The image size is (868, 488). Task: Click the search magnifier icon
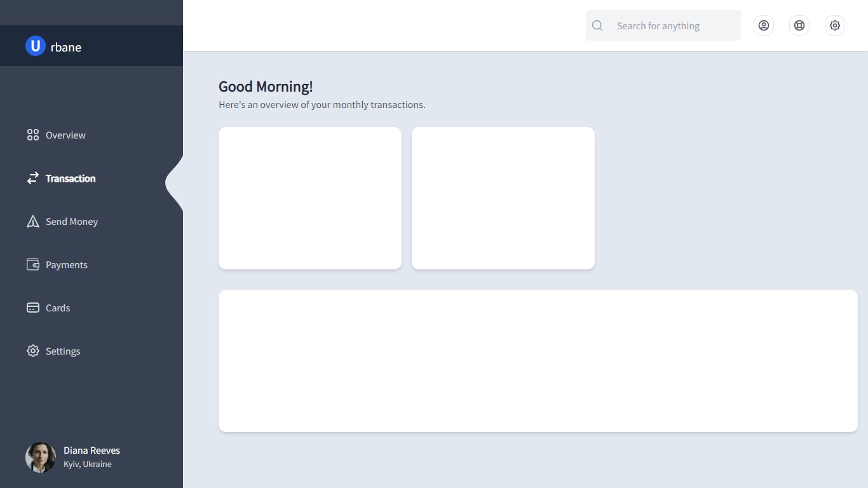click(597, 25)
